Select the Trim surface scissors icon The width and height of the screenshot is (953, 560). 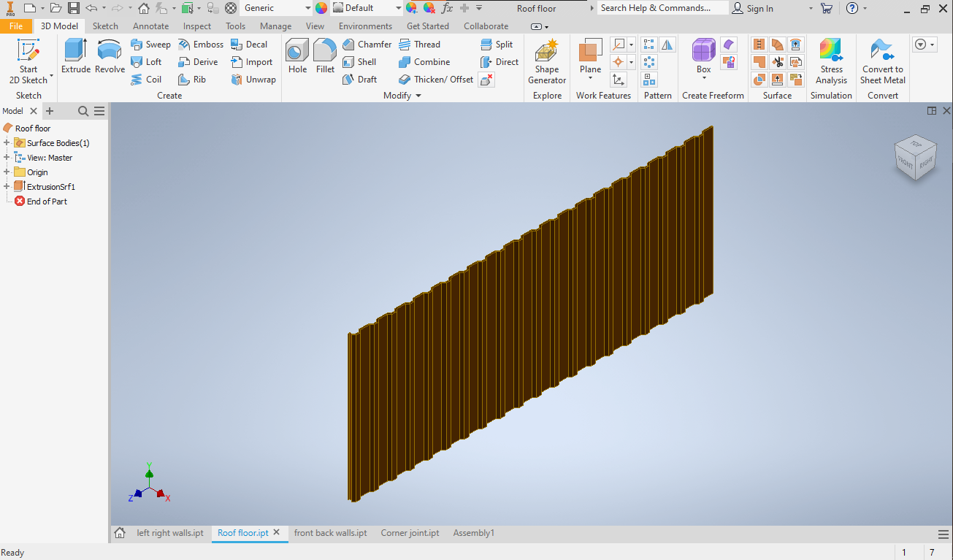[777, 62]
